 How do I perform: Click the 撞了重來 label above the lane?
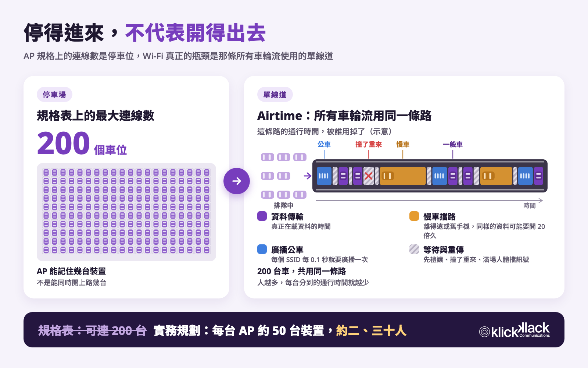[369, 144]
